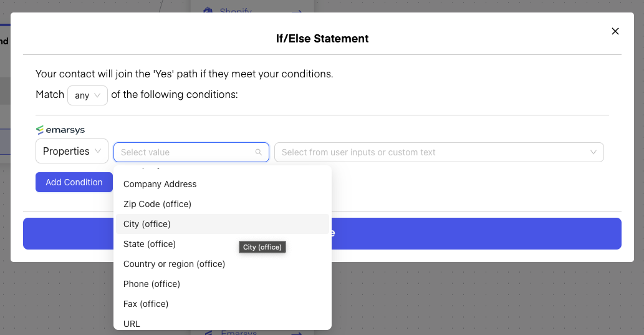Expand the Properties dropdown
The image size is (644, 335).
coord(72,152)
